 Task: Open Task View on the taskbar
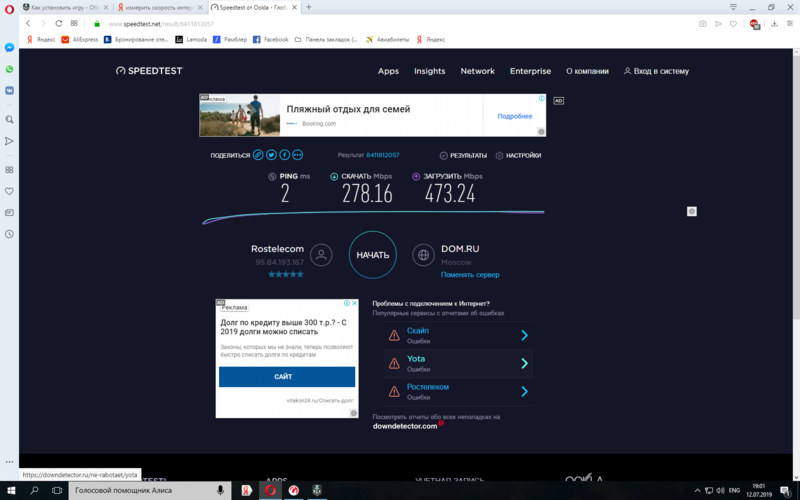coord(57,490)
